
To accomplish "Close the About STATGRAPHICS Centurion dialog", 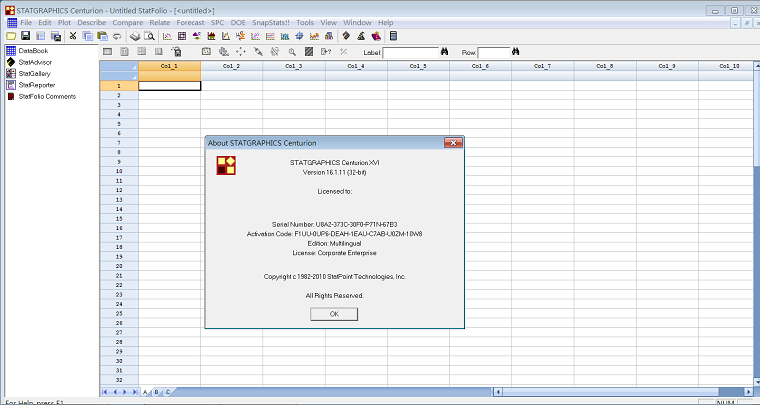I will click(453, 142).
